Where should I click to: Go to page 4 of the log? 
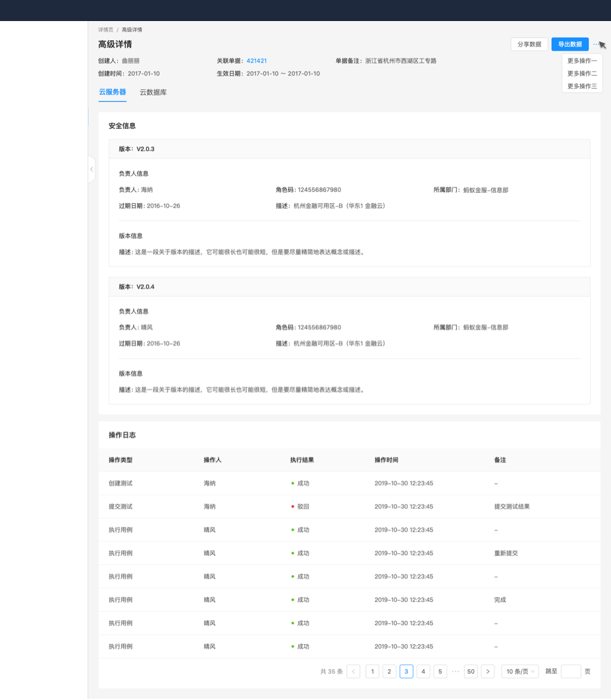coord(423,672)
